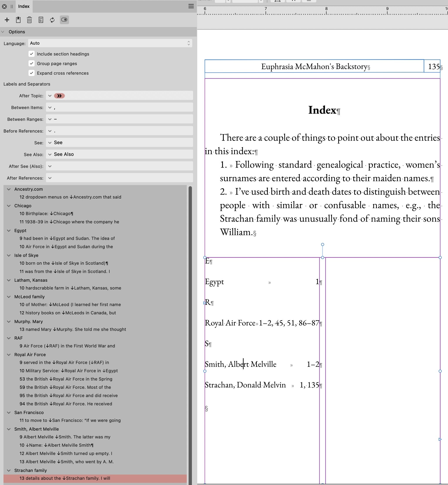The width and height of the screenshot is (448, 485).
Task: Click the See Also text field
Action: click(x=120, y=154)
